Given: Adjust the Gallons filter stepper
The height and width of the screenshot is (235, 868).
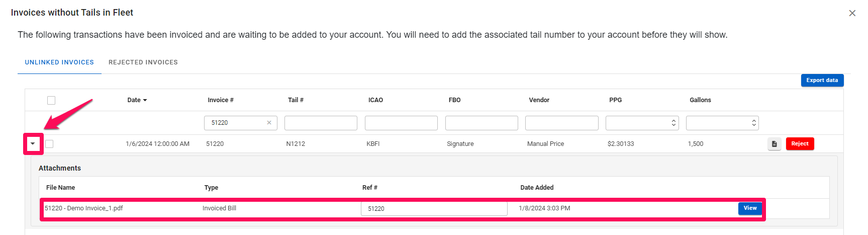Looking at the screenshot, I should coord(753,123).
